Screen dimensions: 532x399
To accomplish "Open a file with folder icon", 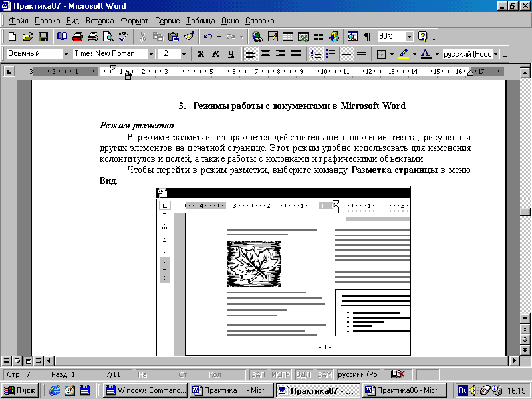I will click(x=27, y=37).
